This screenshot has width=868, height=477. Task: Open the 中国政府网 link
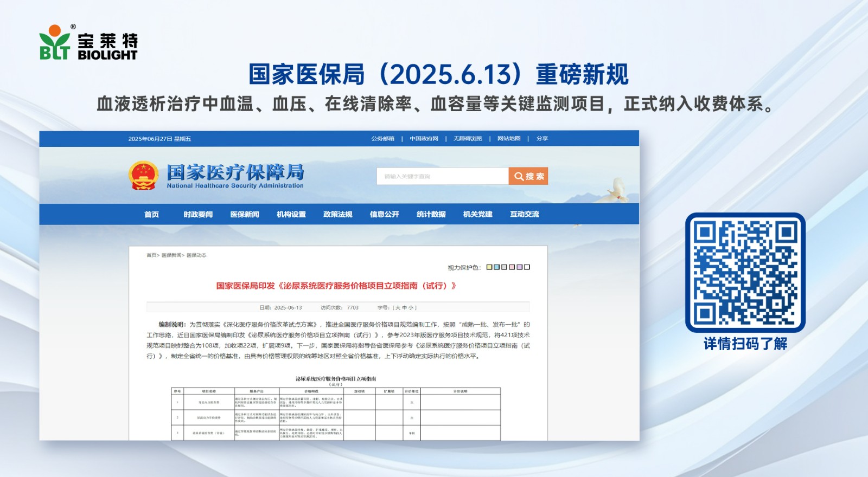424,139
